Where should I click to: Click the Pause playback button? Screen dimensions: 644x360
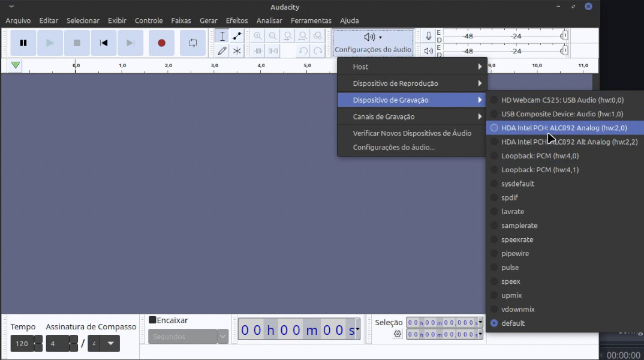coord(23,43)
